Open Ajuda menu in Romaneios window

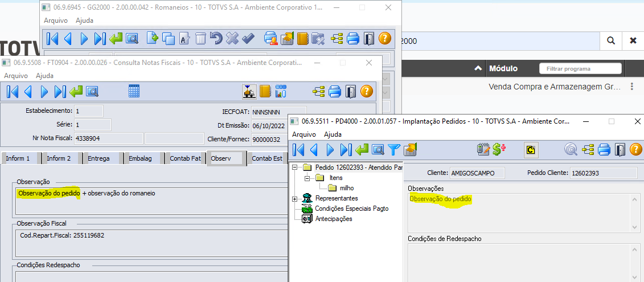click(x=85, y=20)
